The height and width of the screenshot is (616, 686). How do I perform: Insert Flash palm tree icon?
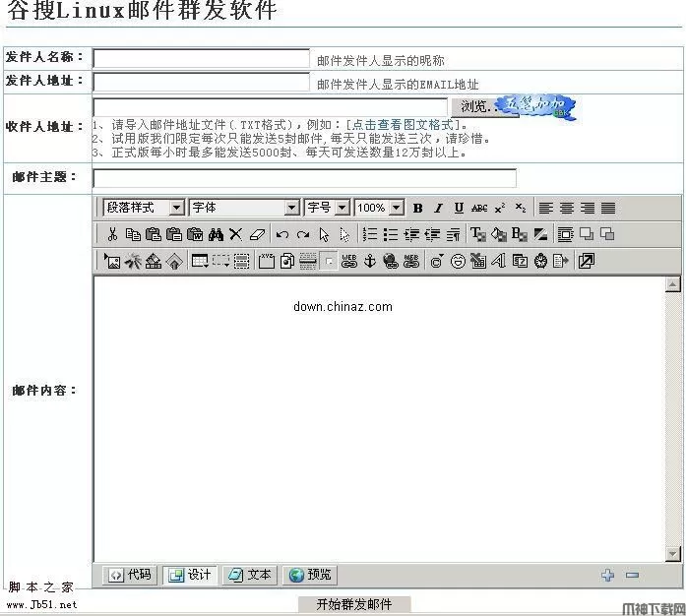tap(133, 261)
